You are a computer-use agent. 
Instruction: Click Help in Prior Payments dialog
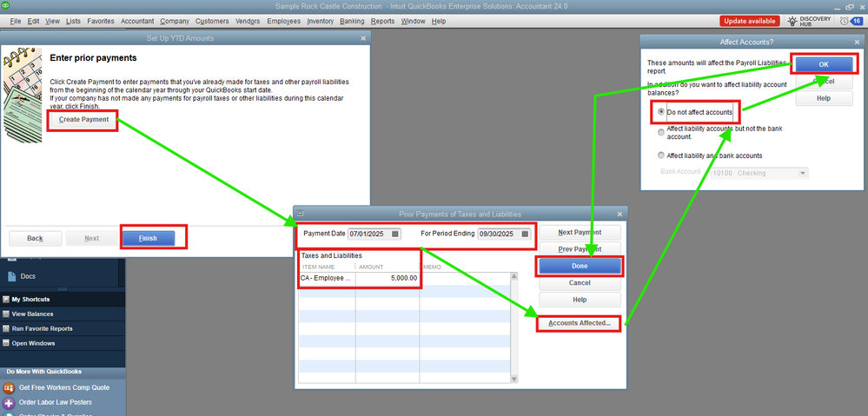pyautogui.click(x=580, y=300)
